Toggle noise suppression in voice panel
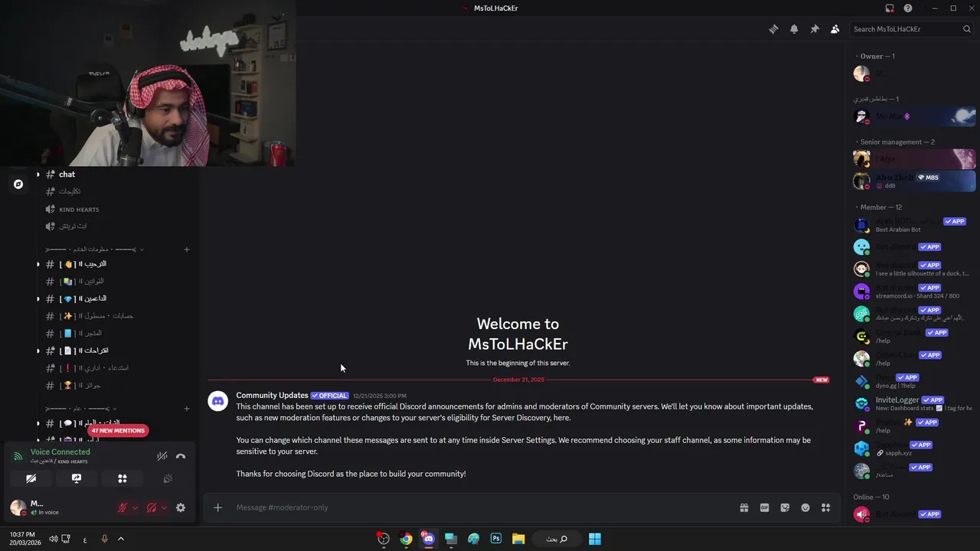The width and height of the screenshot is (980, 551). tap(162, 456)
